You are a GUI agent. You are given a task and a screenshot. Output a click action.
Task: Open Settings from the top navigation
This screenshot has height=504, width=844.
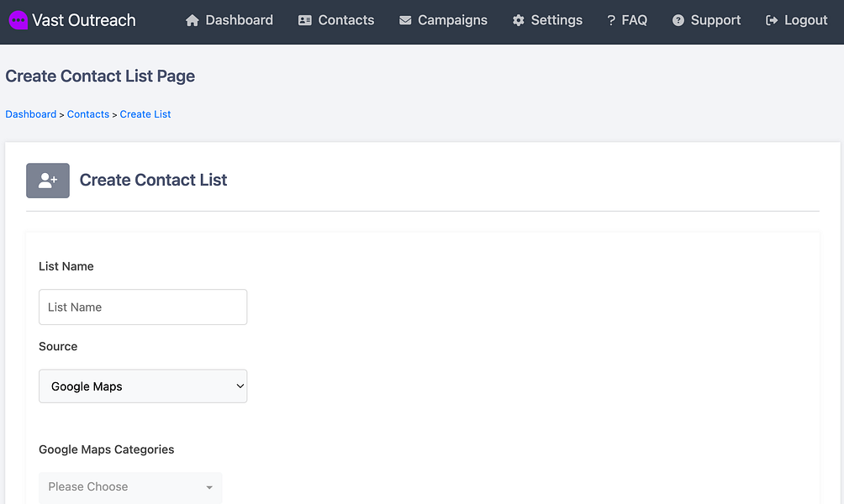coord(557,20)
